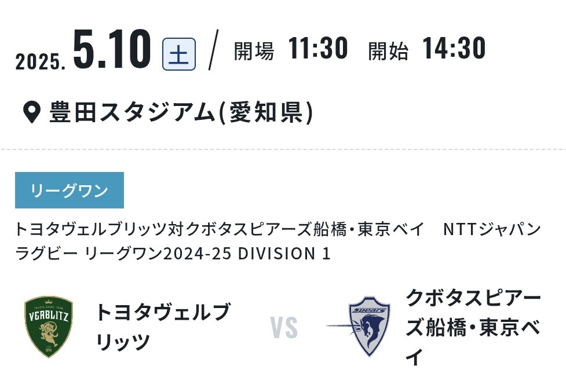Click the slash divider after the date
This screenshot has height=392, width=566.
click(x=214, y=50)
